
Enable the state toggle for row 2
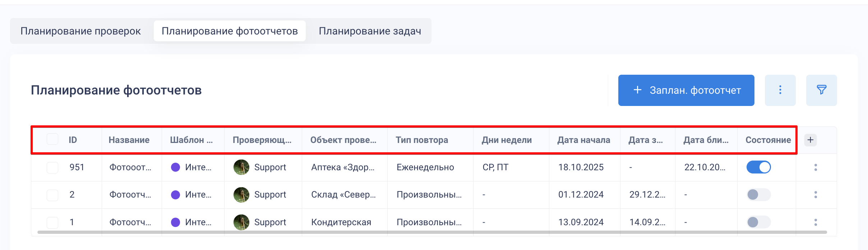(758, 195)
